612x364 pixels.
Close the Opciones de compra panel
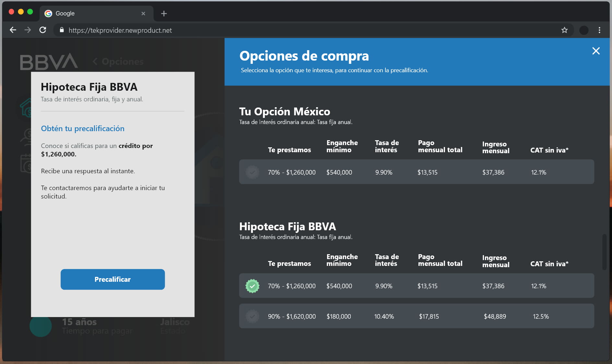click(595, 51)
